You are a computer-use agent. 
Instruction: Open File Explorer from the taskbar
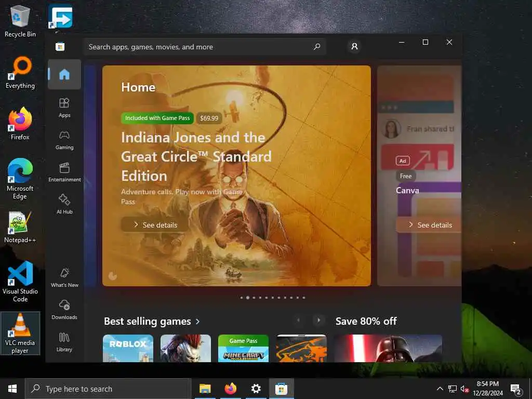[x=205, y=389]
